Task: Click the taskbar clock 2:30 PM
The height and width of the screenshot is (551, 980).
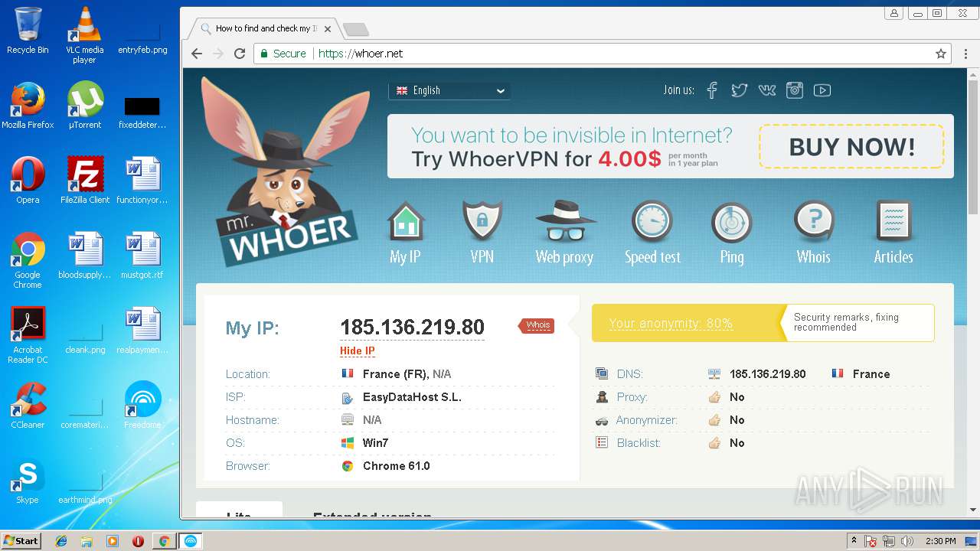Action: 940,541
